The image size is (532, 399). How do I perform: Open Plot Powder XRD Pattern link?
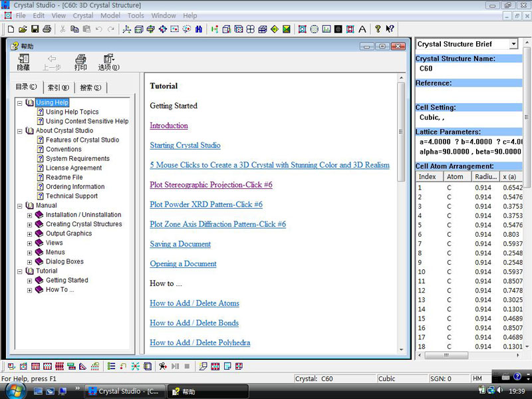206,204
